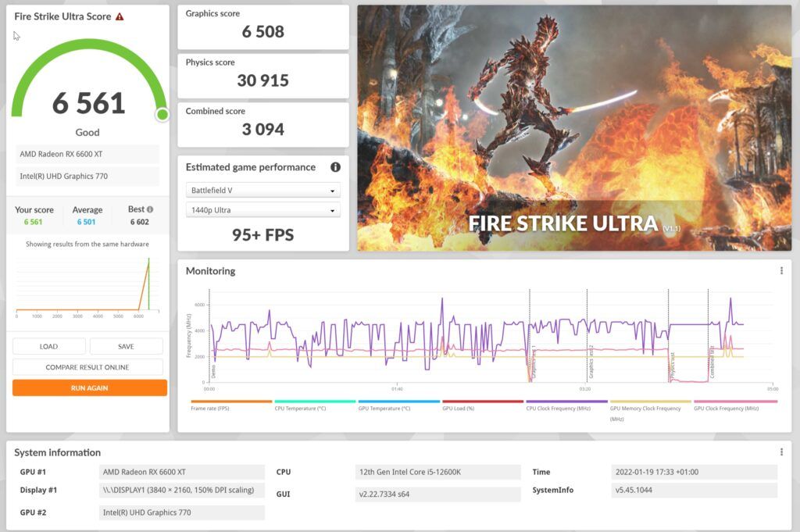
Task: Click Showing results from the same hardware text
Action: click(87, 245)
